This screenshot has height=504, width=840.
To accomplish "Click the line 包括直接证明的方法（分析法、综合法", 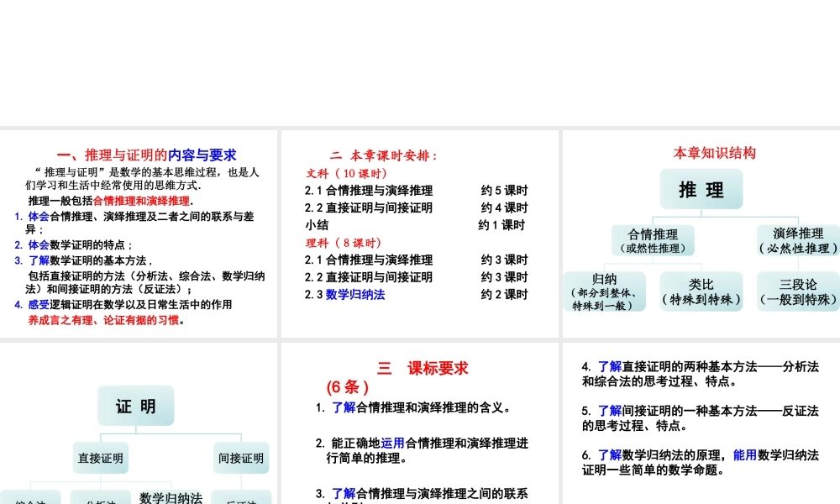I will 145,283.
